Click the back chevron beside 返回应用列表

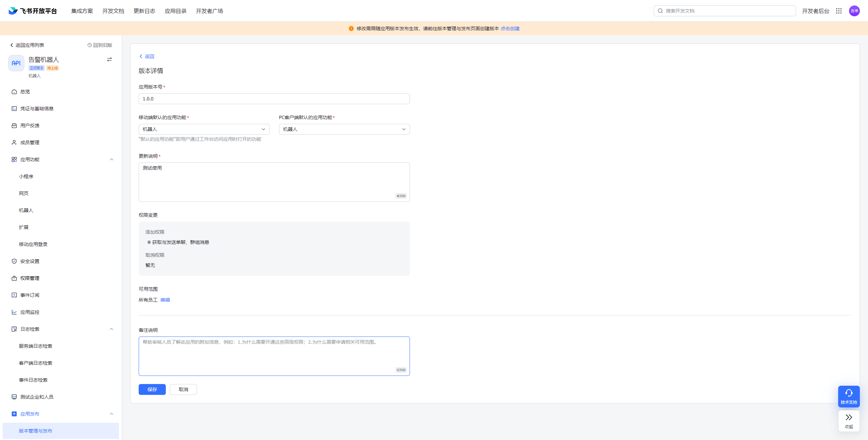tap(12, 45)
